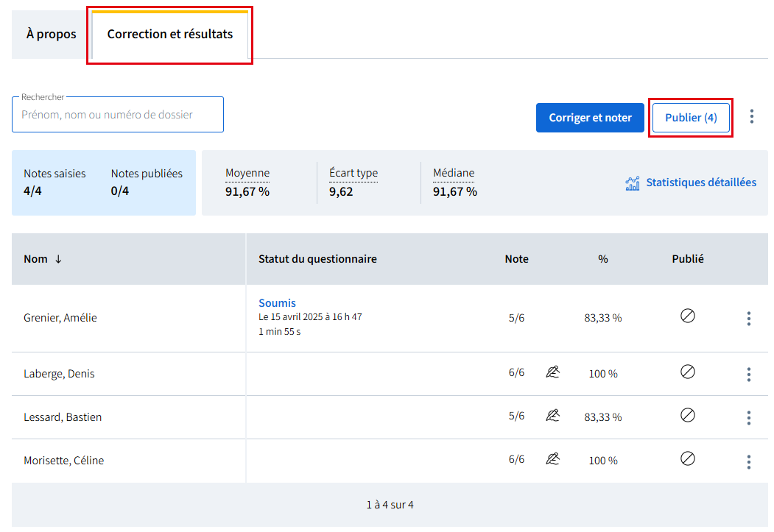Open the row actions menu for Grenier, Amélie
The image size is (774, 532).
(748, 319)
